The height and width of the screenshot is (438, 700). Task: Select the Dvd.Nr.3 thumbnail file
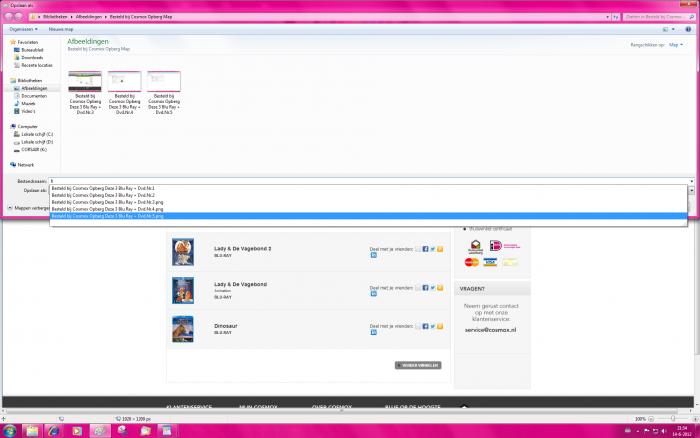coord(85,92)
